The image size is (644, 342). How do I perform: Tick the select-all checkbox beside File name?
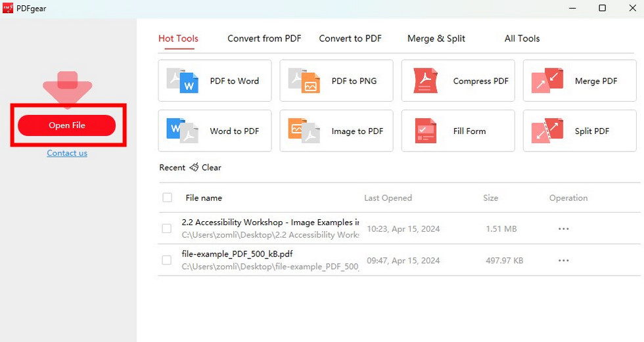[167, 198]
